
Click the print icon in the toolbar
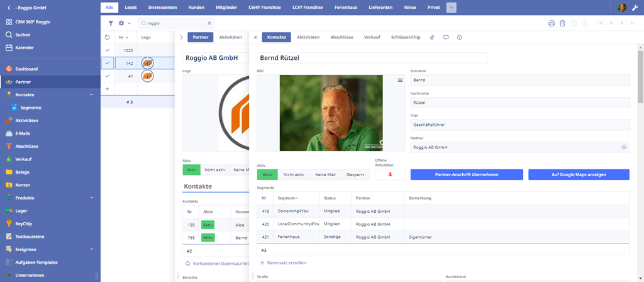pos(552,23)
